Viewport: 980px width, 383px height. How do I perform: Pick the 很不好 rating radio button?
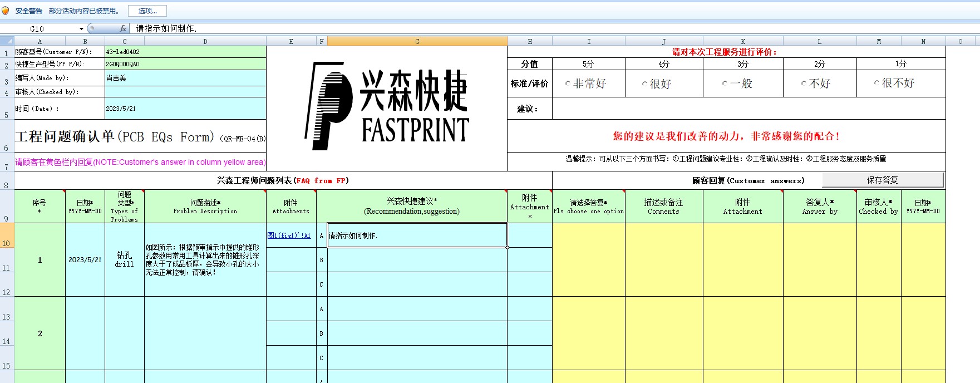coord(876,83)
